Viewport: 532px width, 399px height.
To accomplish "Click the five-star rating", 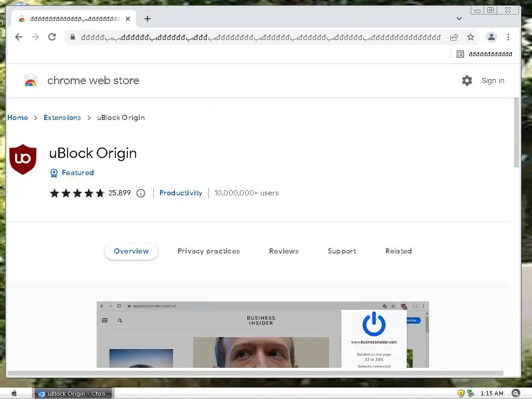I will pyautogui.click(x=77, y=193).
